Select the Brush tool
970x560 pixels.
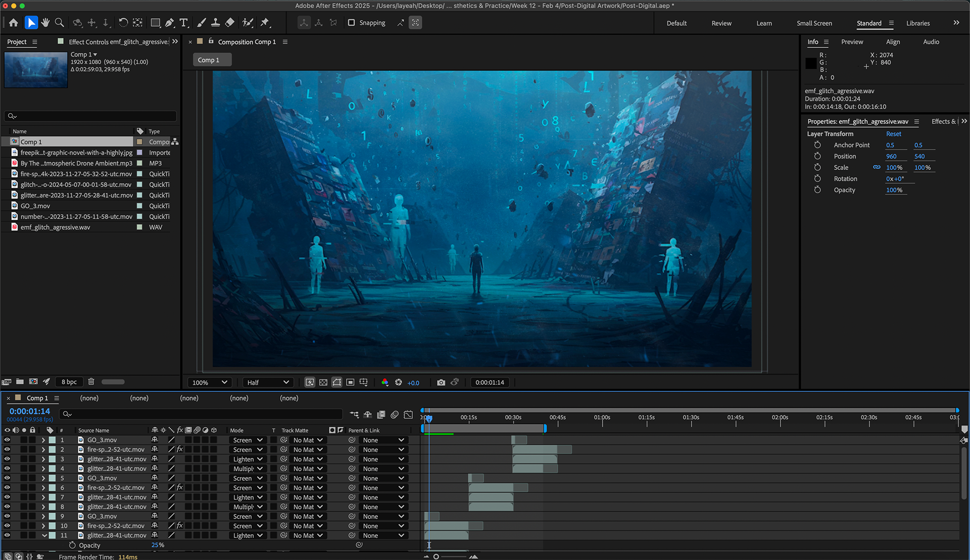coord(202,23)
